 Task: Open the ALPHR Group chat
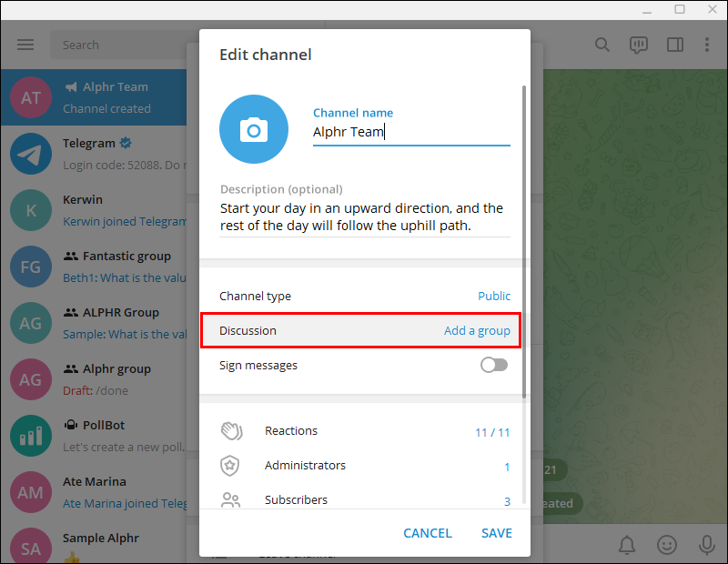pos(94,323)
